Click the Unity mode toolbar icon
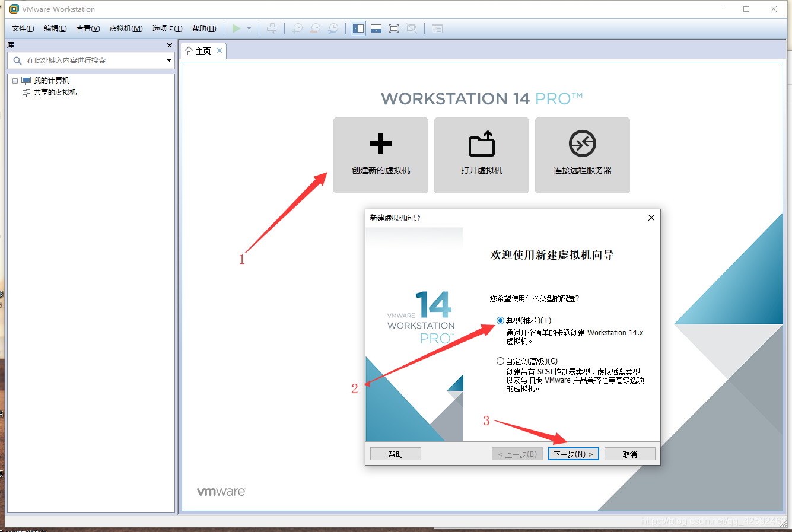Screen dimensions: 792x532 pyautogui.click(x=412, y=28)
